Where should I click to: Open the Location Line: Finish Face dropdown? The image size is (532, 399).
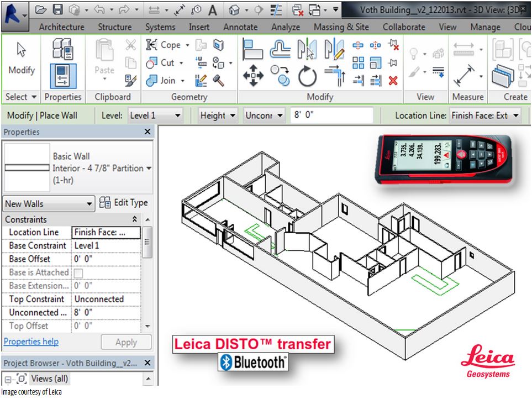[x=514, y=116]
